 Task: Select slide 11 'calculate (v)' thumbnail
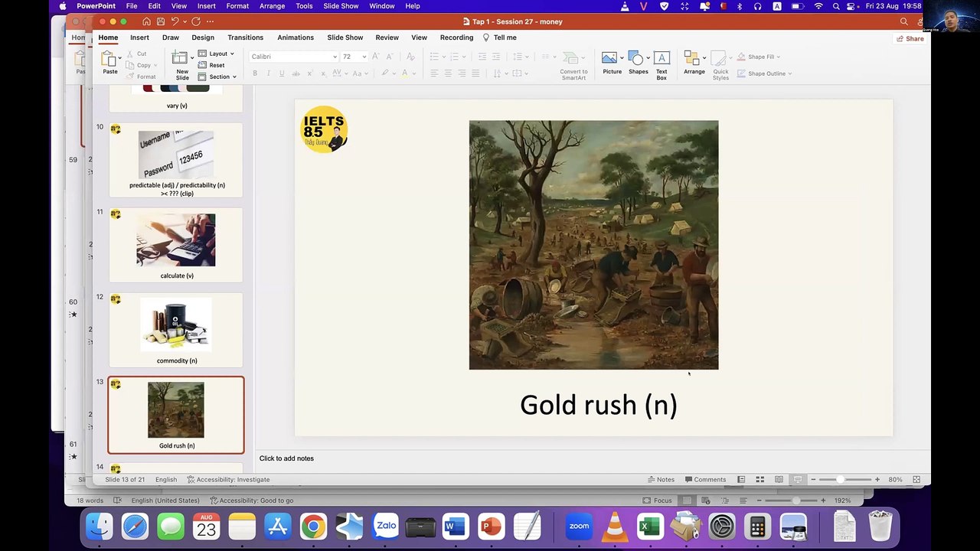point(176,245)
